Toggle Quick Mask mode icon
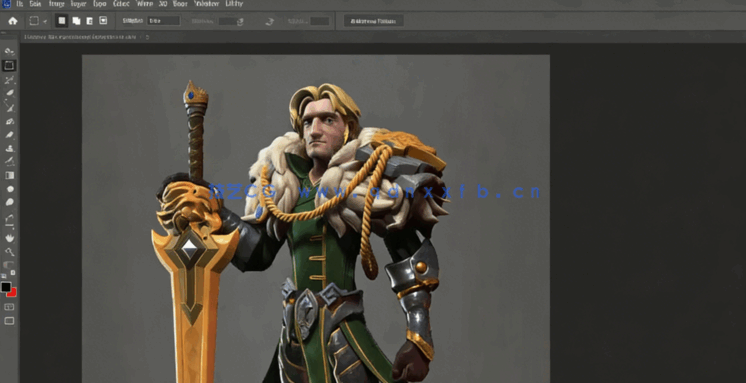This screenshot has height=383, width=746. coord(9,307)
